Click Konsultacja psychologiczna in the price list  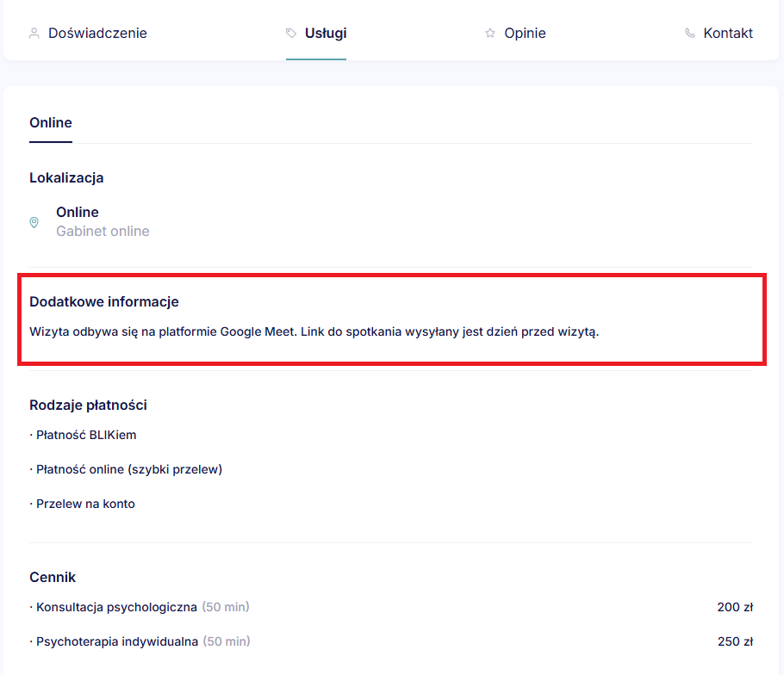pos(116,607)
